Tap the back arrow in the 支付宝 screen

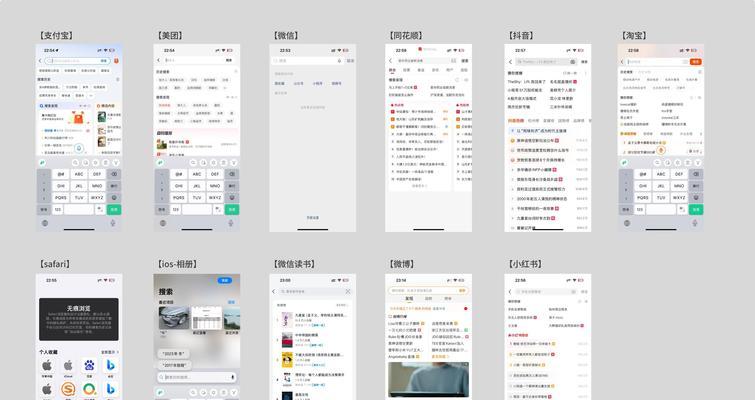click(x=40, y=61)
